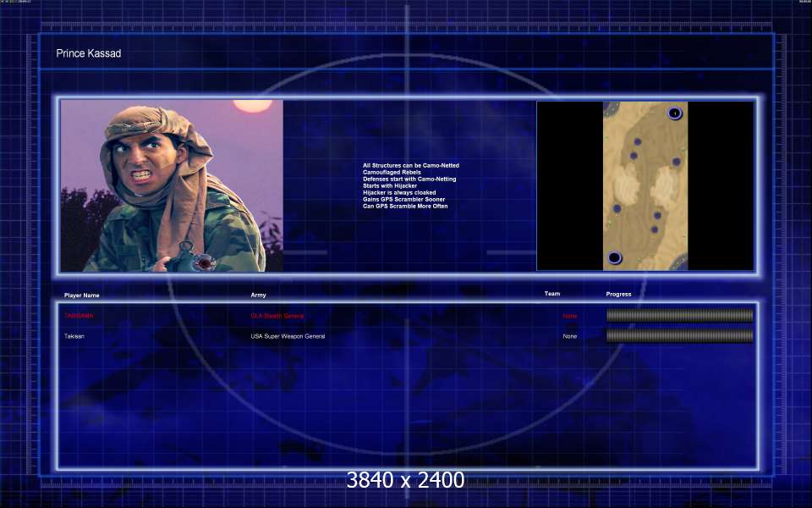
Task: Click "Can GPS Scramble More Often" line
Action: coord(405,206)
